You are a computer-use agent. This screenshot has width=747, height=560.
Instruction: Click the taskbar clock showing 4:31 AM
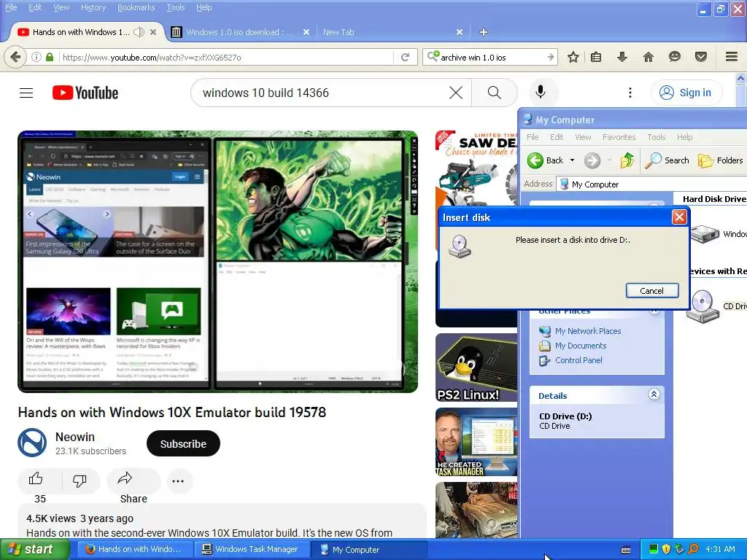click(x=720, y=549)
